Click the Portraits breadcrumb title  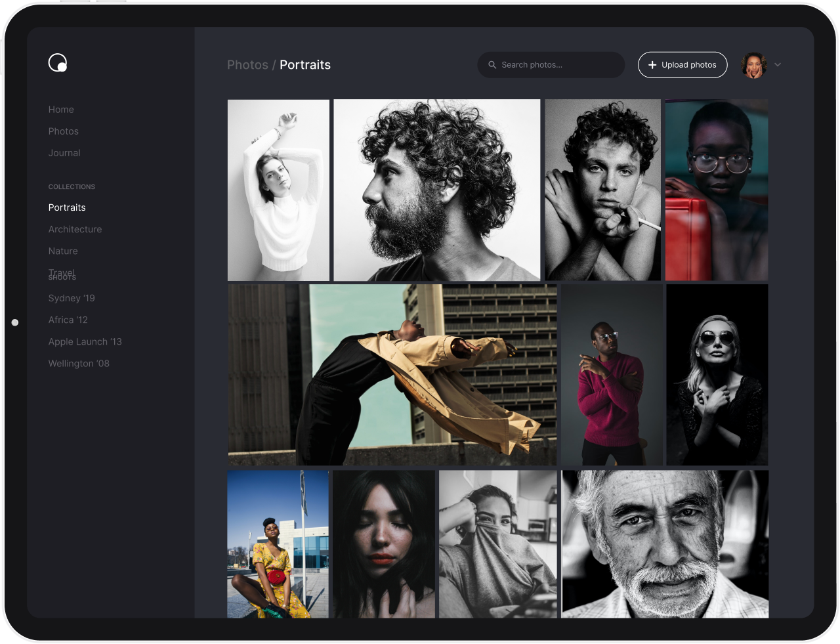point(305,65)
